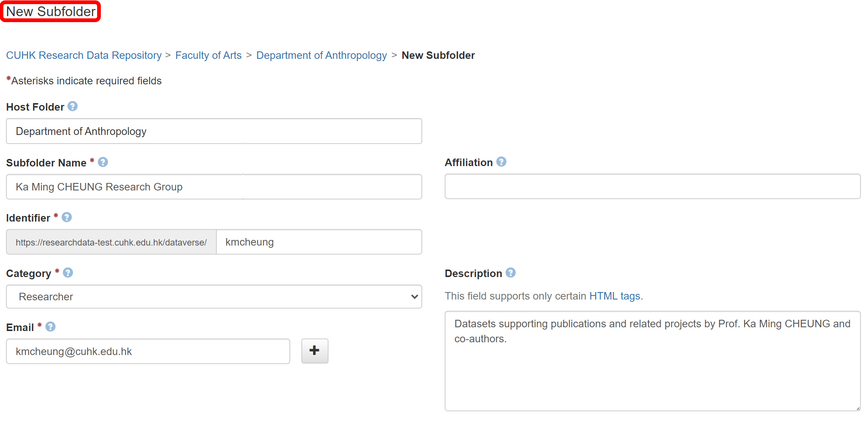Open the Host Folder help icon
Image resolution: width=868 pixels, height=421 pixels.
pos(72,106)
